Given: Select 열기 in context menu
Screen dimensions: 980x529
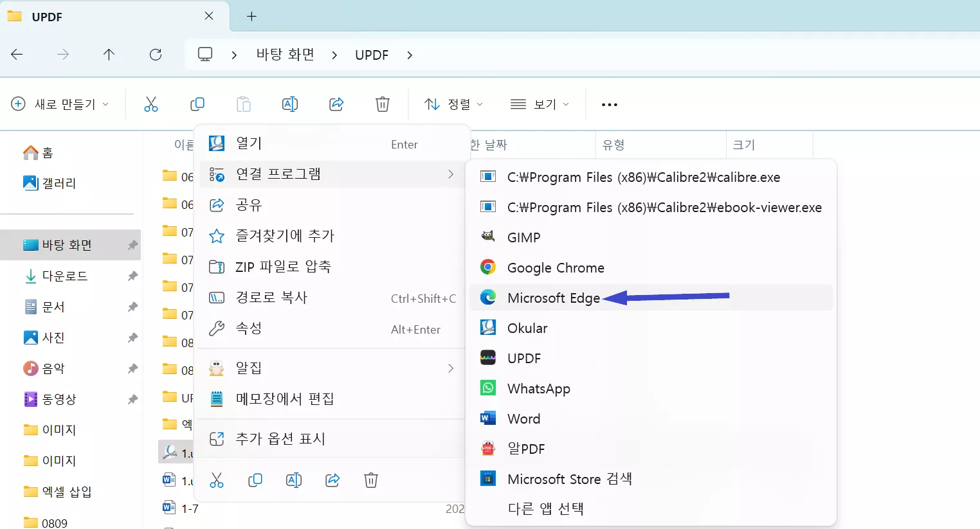Looking at the screenshot, I should (x=332, y=143).
